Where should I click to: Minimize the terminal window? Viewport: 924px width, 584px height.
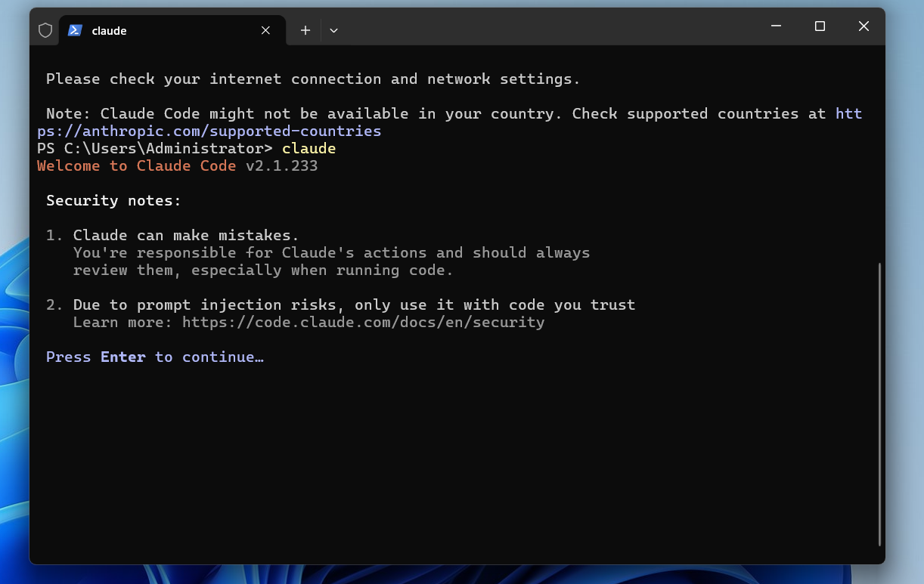776,26
